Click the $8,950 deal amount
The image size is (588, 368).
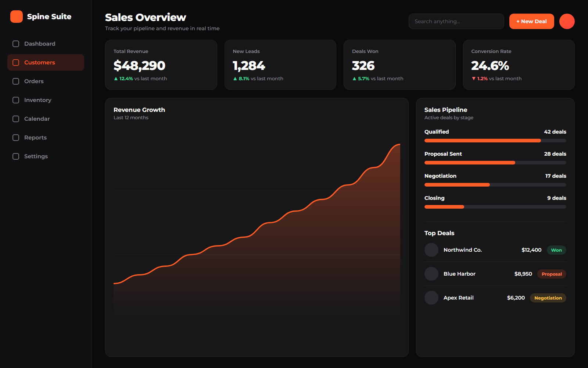coord(523,274)
